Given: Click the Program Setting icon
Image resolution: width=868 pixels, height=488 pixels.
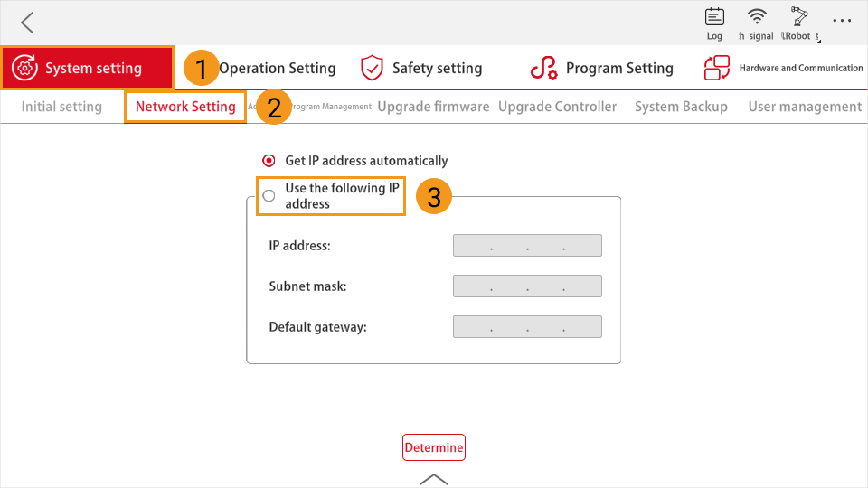Looking at the screenshot, I should tap(543, 68).
